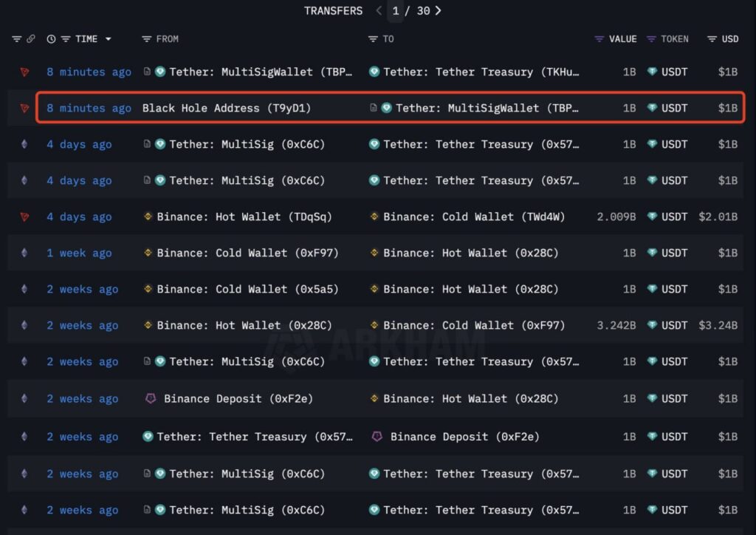
Task: Click the TRANSFERS heading
Action: pos(333,10)
